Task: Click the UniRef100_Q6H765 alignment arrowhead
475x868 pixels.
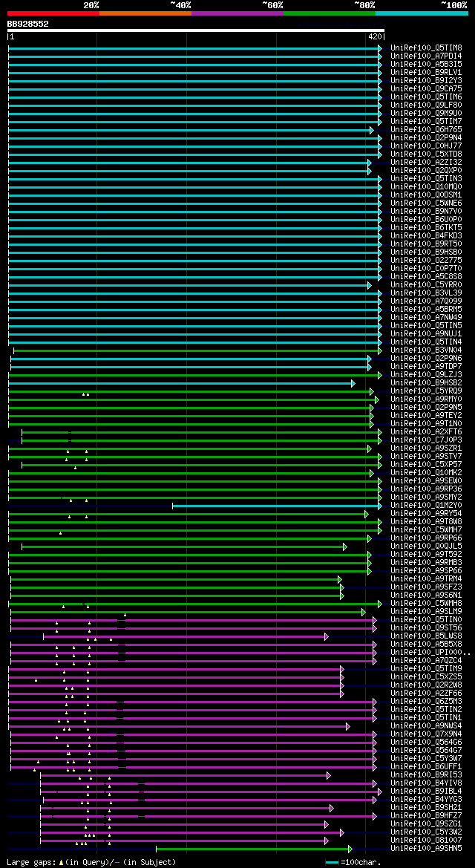Action: [372, 130]
